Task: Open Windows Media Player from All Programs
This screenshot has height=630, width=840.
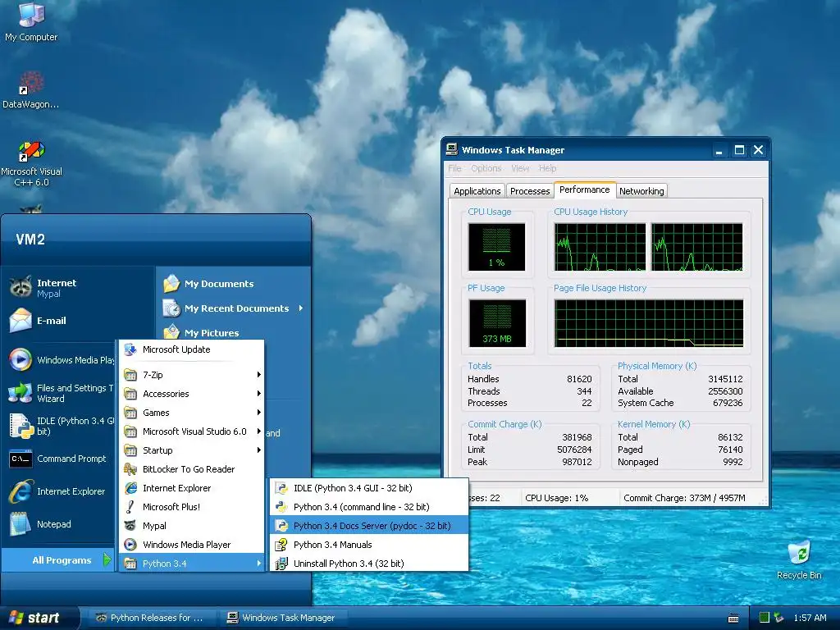Action: point(192,545)
